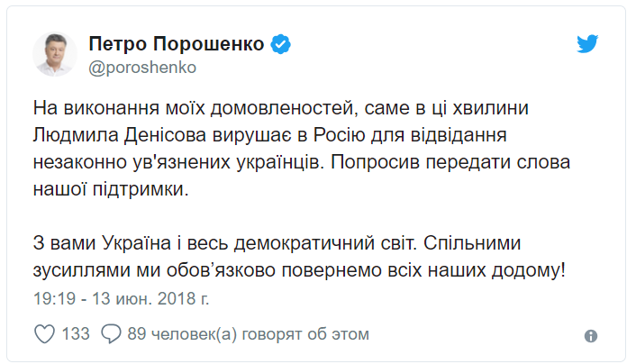Open the Петро Порошенко display name link
Viewport: 636px width, 364px height.
(177, 43)
